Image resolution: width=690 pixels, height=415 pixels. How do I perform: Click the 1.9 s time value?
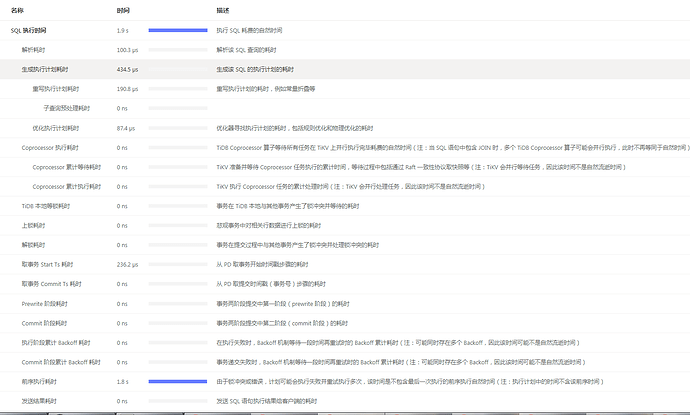123,30
